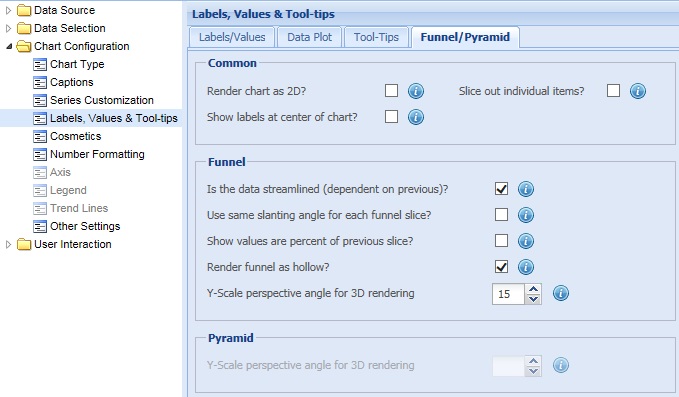679x397 pixels.
Task: Click the Funnel Y-Scale angle value field
Action: pos(508,294)
